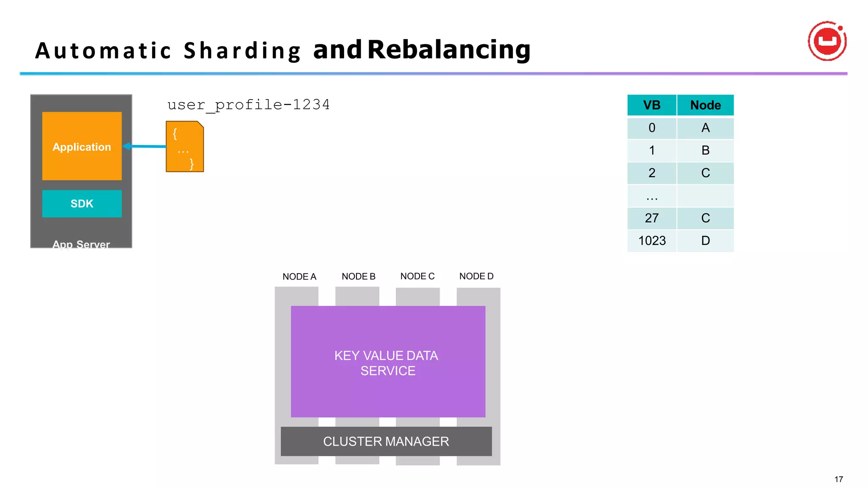Select Node cell A
Viewport: 868px width, 488px height.
(x=706, y=128)
